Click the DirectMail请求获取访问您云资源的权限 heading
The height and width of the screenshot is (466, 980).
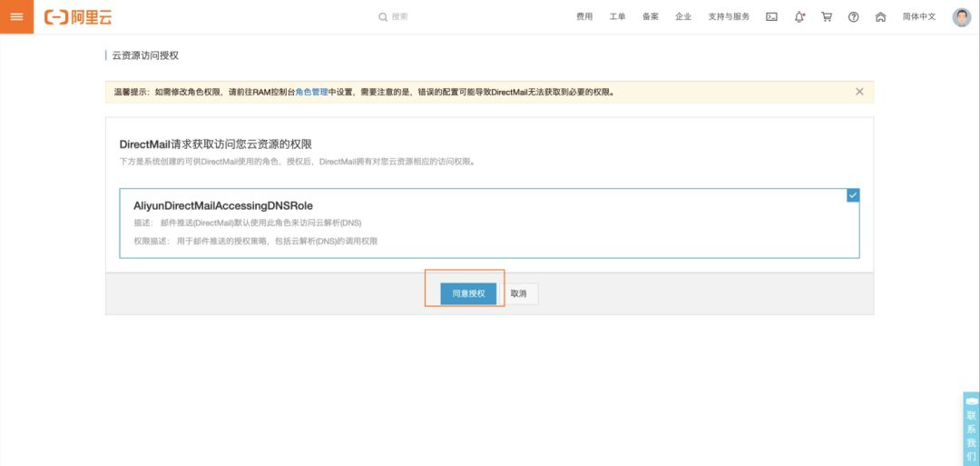216,144
